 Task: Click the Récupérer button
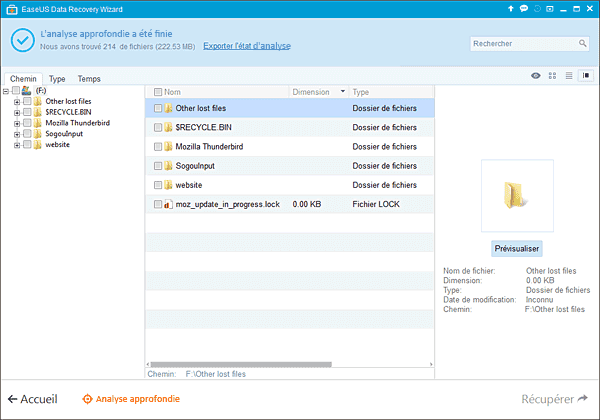click(x=554, y=399)
